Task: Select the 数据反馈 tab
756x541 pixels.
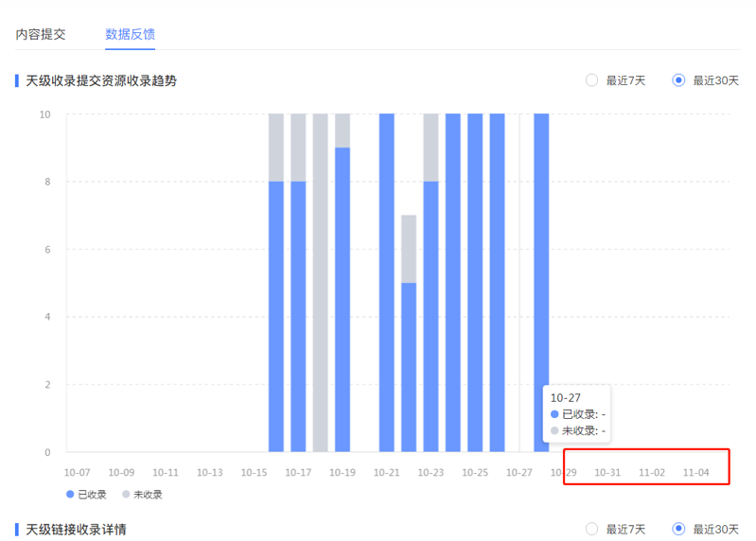Action: (130, 34)
